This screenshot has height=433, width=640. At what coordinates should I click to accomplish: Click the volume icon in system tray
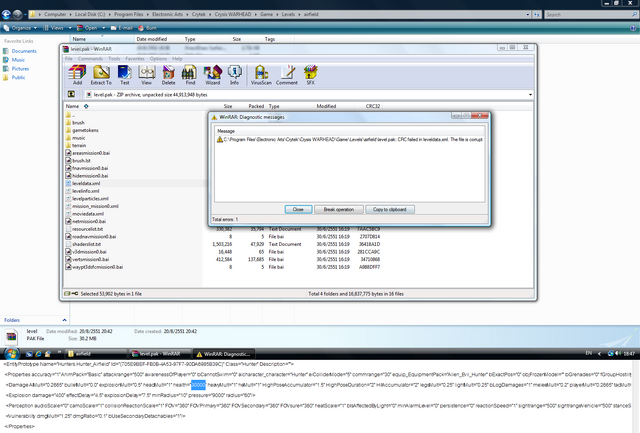tap(618, 353)
